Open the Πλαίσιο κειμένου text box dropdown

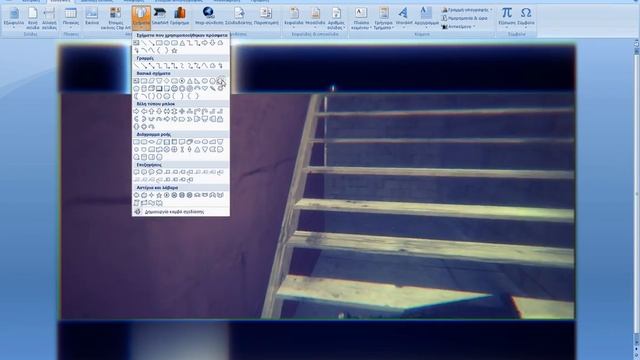click(x=360, y=19)
